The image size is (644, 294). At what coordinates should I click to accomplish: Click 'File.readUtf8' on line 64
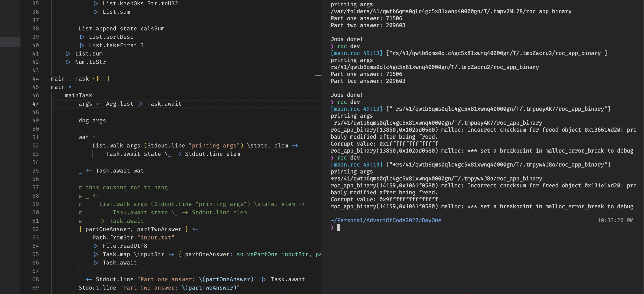[x=125, y=246]
